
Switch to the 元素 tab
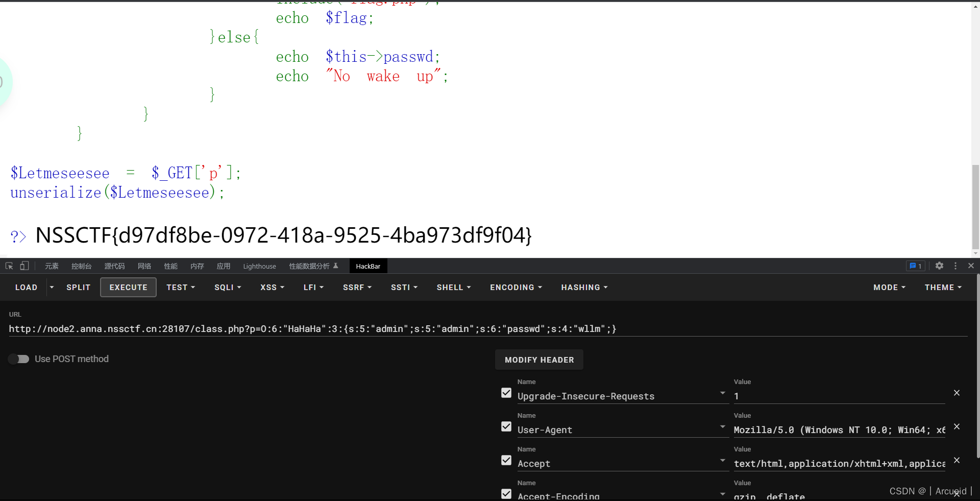(52, 266)
